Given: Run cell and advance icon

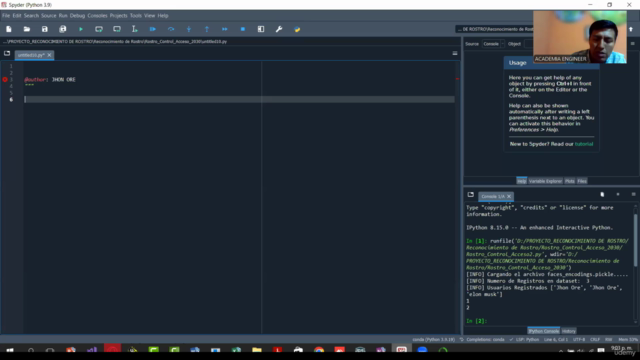Looking at the screenshot, I should click(117, 29).
